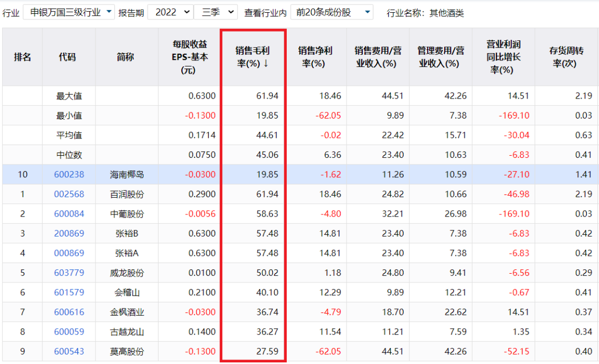Viewport: 599px width, 364px height.
Task: Click 金枫酒业 gross margin value 36.74
Action: pos(267,312)
